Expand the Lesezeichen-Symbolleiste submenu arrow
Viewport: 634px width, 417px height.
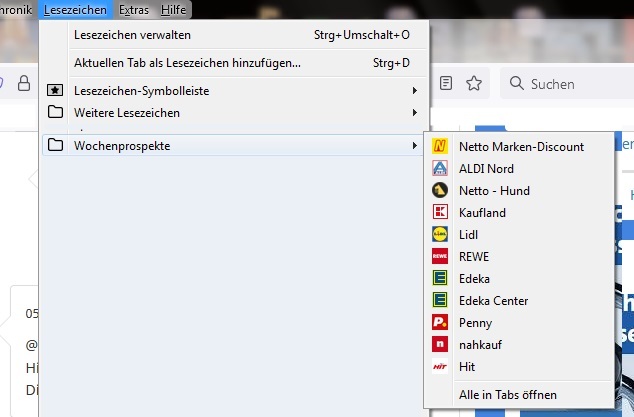[x=414, y=91]
